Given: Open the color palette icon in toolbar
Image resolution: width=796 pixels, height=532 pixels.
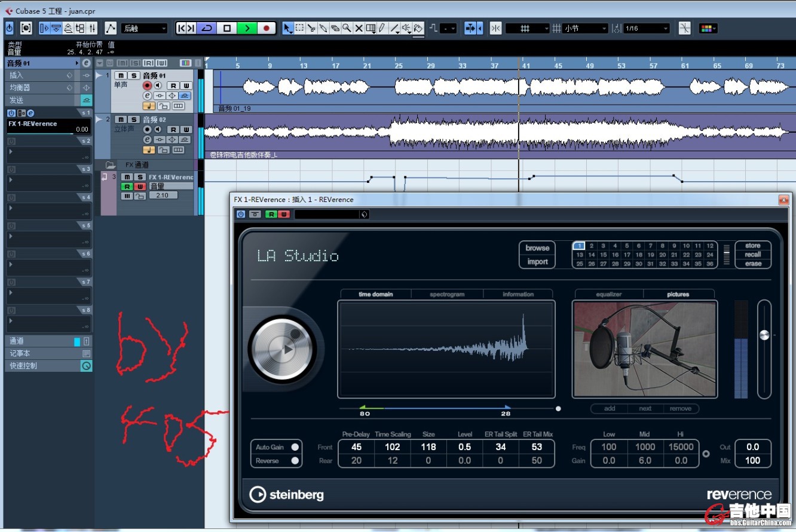Looking at the screenshot, I should coord(707,28).
